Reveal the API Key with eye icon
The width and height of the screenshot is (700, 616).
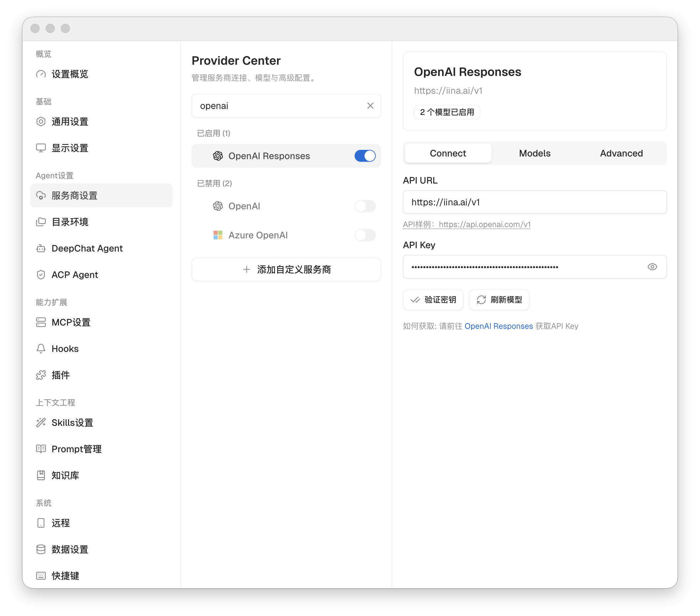tap(652, 267)
